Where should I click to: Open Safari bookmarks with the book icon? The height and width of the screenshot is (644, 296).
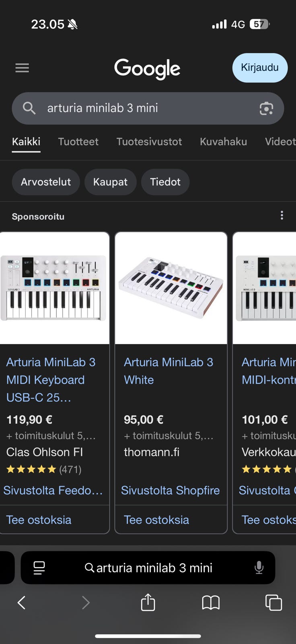pos(210,603)
